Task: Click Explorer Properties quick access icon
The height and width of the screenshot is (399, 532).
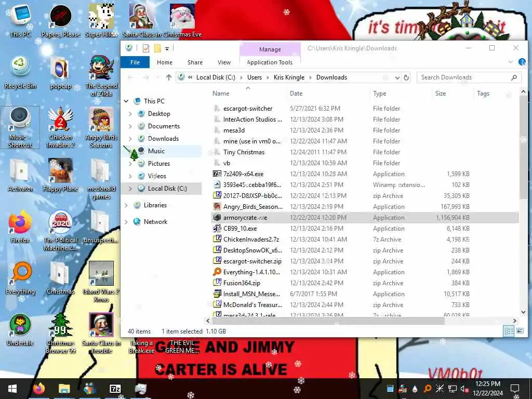Action: [x=146, y=48]
